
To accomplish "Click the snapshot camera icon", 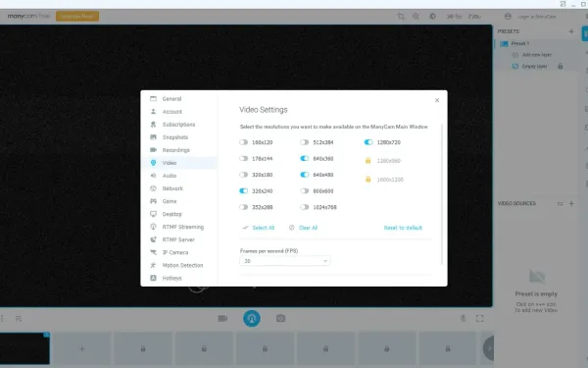I will click(280, 318).
